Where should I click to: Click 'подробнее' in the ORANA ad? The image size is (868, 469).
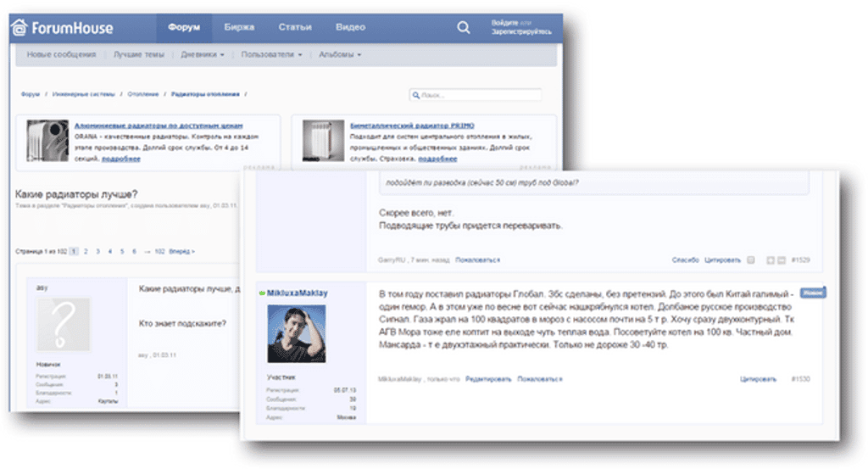[x=120, y=159]
